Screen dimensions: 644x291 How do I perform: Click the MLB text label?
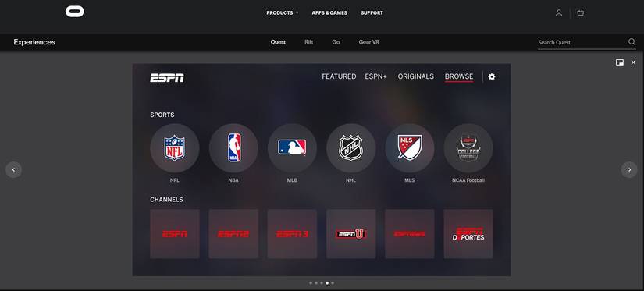[x=292, y=180]
